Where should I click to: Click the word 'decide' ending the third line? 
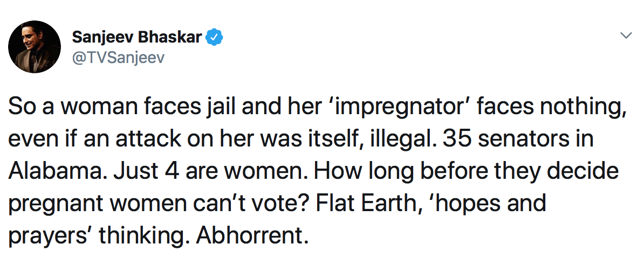tap(580, 170)
